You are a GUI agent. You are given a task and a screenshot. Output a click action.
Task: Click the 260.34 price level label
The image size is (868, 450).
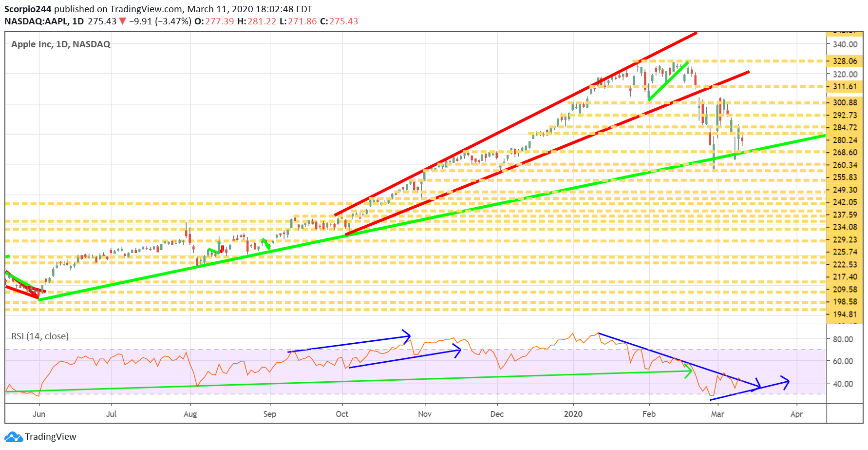845,165
